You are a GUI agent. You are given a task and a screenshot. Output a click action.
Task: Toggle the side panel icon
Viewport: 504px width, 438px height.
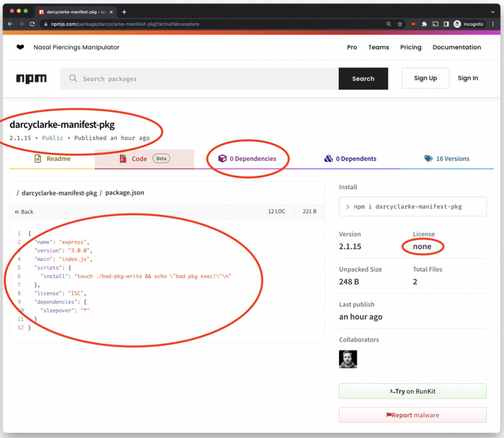point(446,24)
